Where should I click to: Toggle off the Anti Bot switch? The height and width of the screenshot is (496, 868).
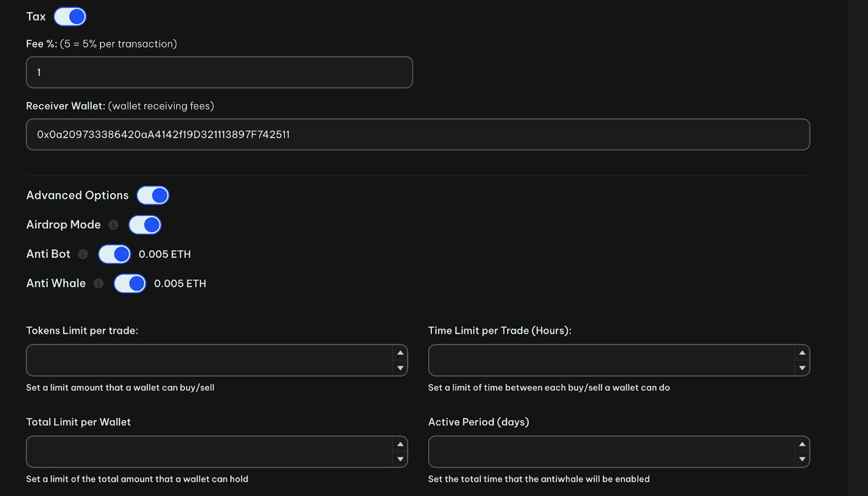click(114, 254)
